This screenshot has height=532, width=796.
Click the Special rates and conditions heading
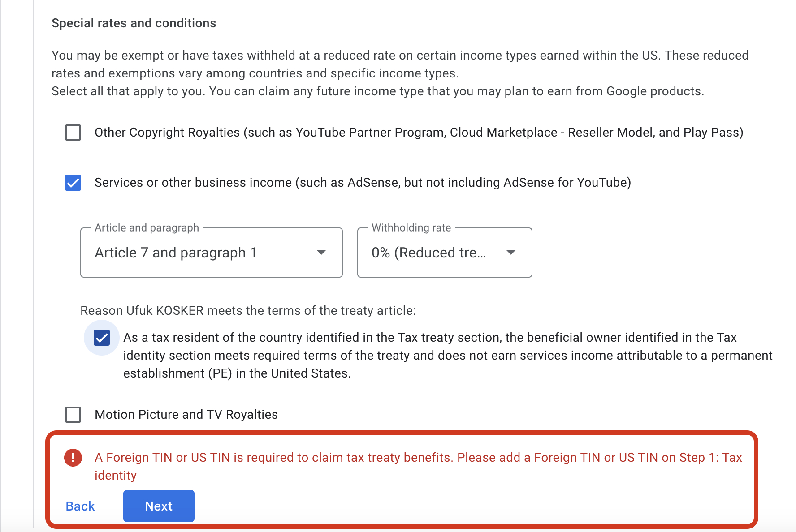click(x=134, y=23)
